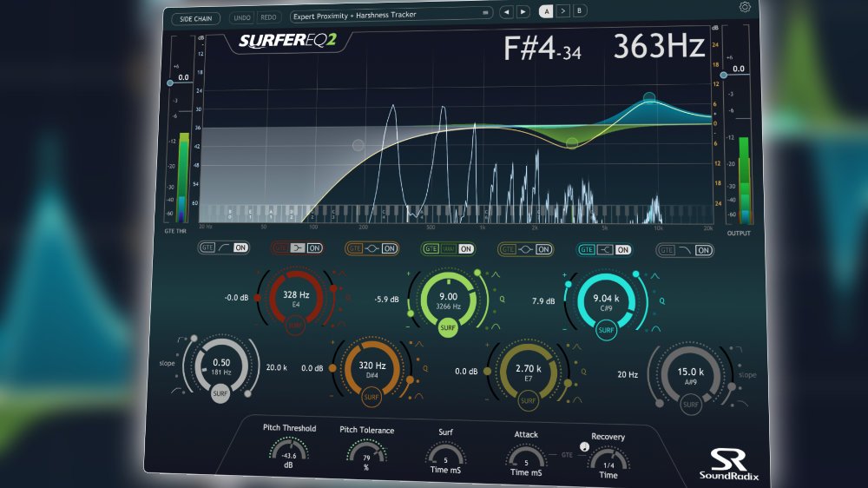
Task: Select the high-pass filter shape icon on first band
Action: tap(224, 247)
